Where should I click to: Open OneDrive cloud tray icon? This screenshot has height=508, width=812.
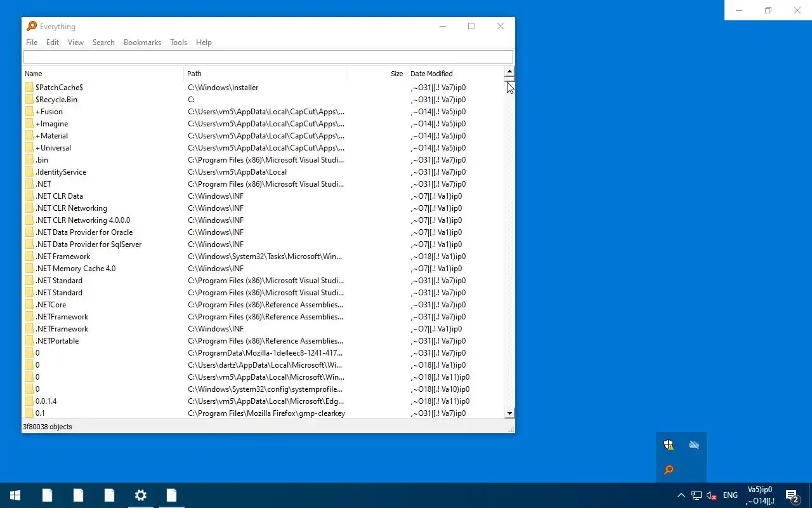tap(694, 445)
